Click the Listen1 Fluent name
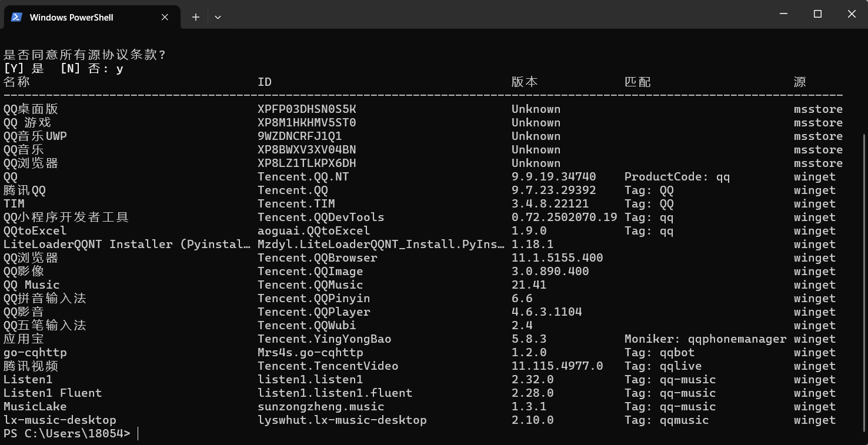The image size is (868, 445). tap(53, 393)
